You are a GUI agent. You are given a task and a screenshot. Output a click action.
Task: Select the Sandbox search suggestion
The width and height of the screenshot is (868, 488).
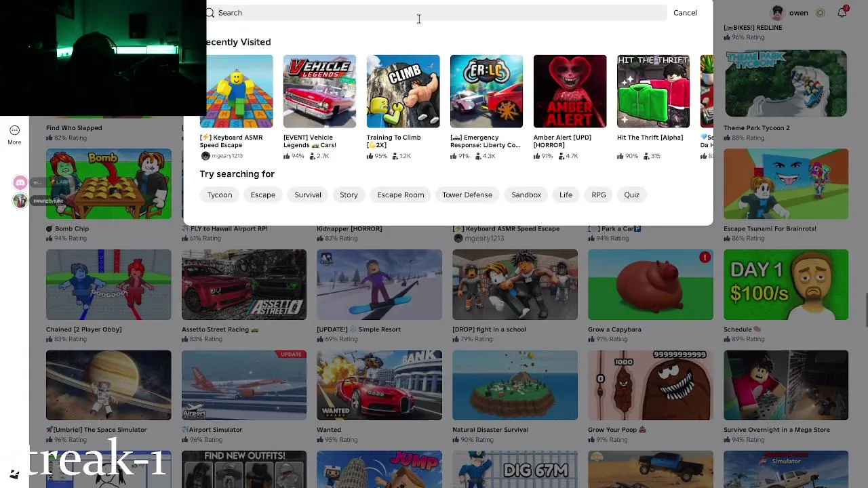[526, 195]
